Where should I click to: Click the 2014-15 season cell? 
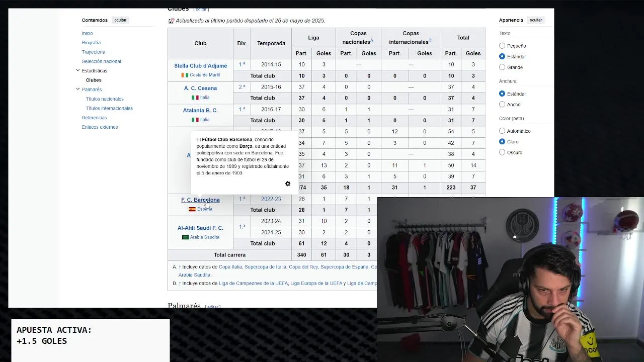(271, 64)
